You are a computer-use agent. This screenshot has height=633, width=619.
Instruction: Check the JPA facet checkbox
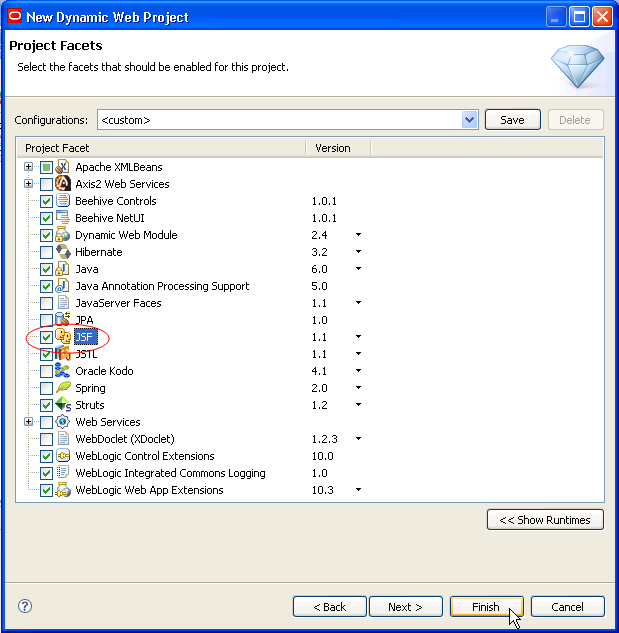[46, 320]
